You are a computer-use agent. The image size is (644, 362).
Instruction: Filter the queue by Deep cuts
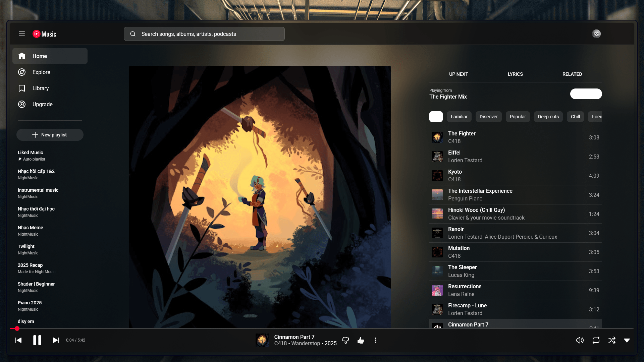548,117
